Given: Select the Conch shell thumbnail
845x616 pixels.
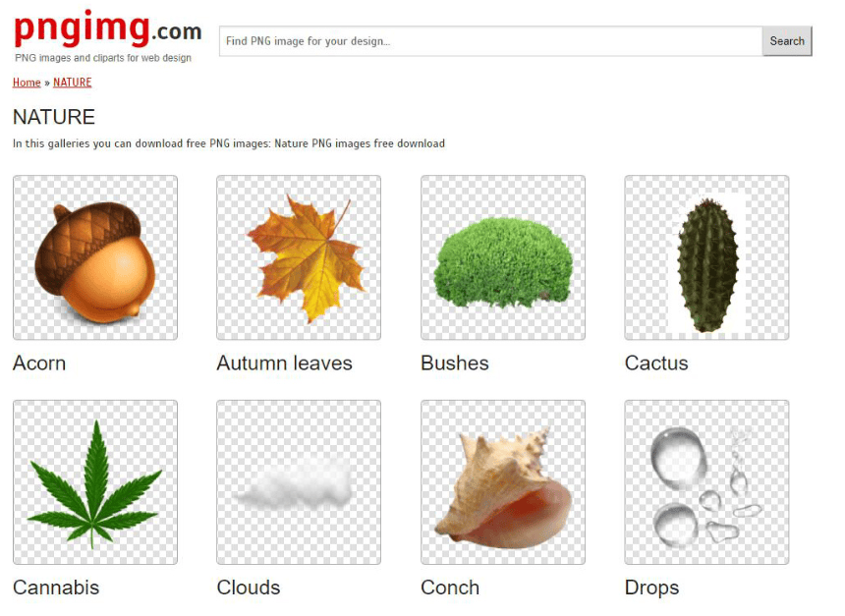Looking at the screenshot, I should (503, 482).
